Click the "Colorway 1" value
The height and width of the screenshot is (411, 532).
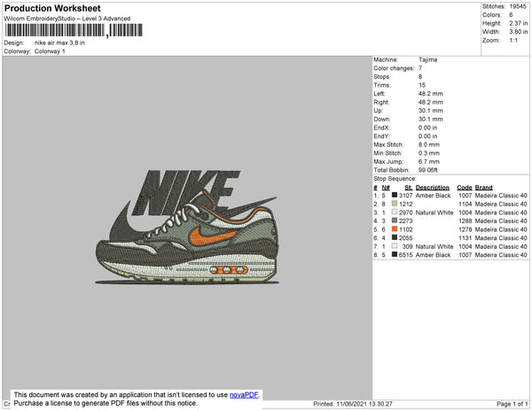click(x=50, y=51)
